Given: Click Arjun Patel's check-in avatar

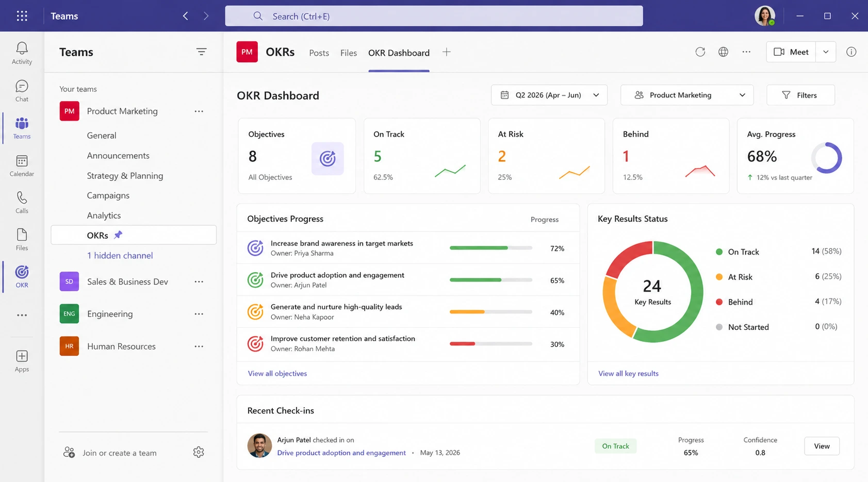Looking at the screenshot, I should click(x=259, y=445).
